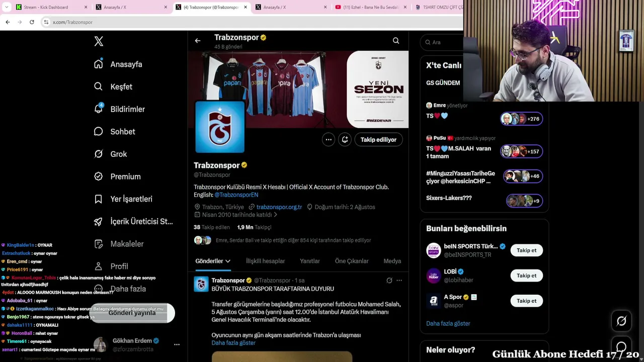Viewport: 644px width, 362px height.
Task: Open Bildirimler notifications in the sidebar
Action: [x=119, y=109]
